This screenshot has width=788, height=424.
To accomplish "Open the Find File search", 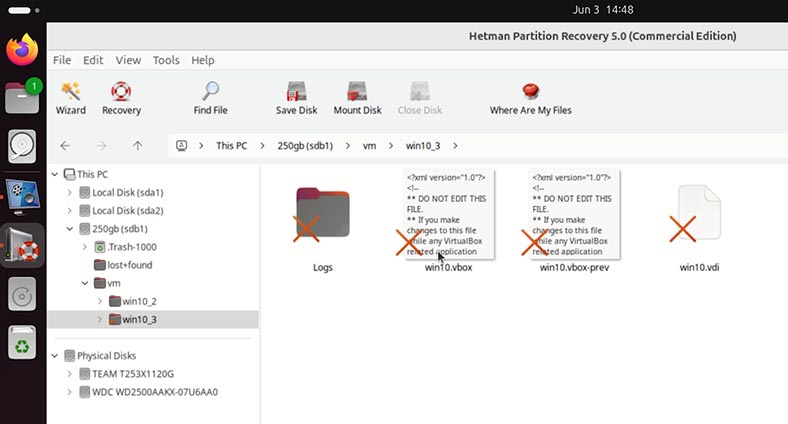I will [x=211, y=98].
